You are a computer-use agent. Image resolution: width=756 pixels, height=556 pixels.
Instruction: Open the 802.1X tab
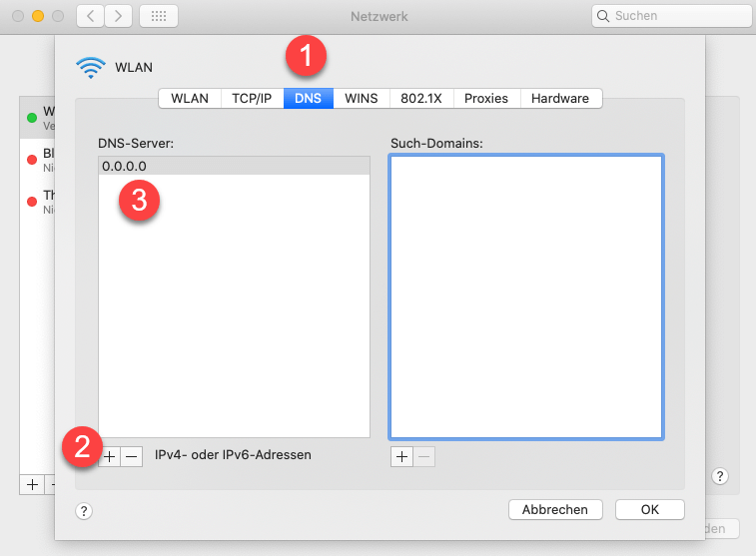[422, 98]
